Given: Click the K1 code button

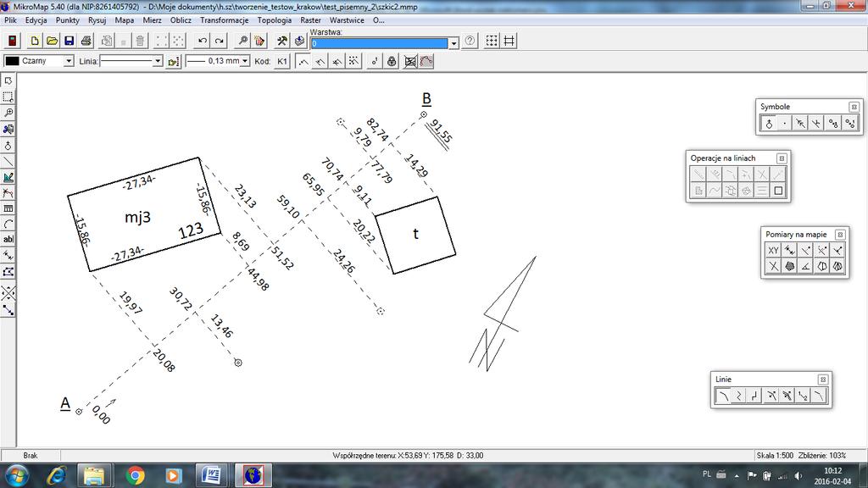Looking at the screenshot, I should [x=282, y=61].
